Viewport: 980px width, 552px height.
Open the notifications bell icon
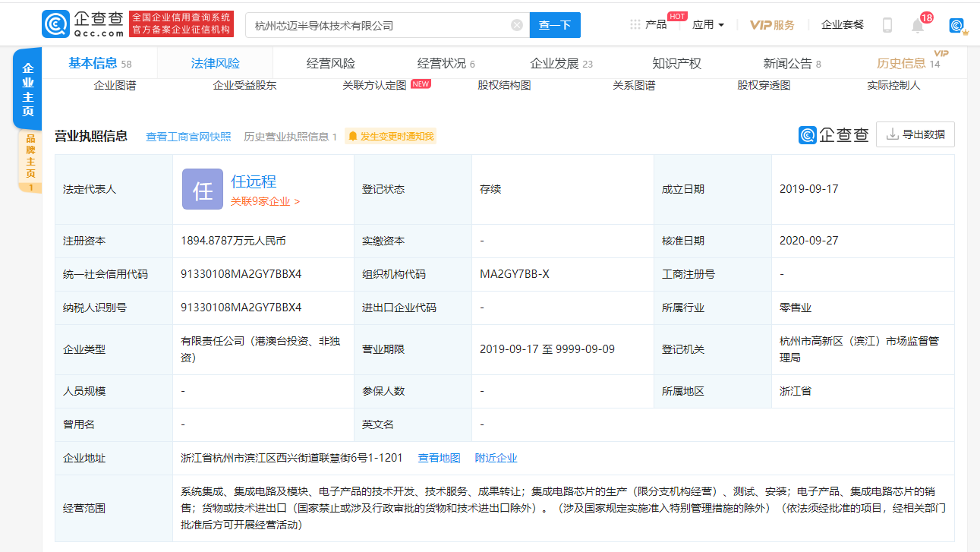(918, 26)
